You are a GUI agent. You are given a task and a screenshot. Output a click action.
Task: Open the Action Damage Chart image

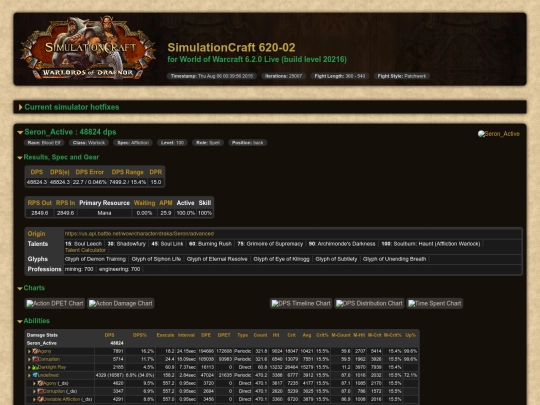[x=121, y=303]
